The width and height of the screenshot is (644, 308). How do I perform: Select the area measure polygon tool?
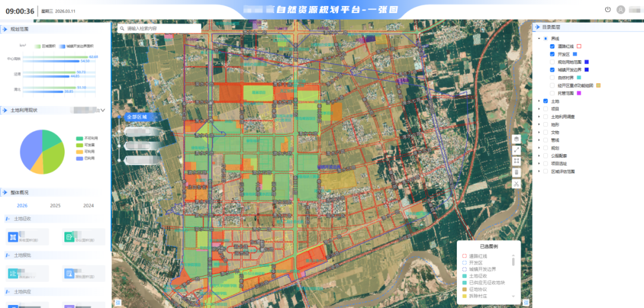pos(516,161)
